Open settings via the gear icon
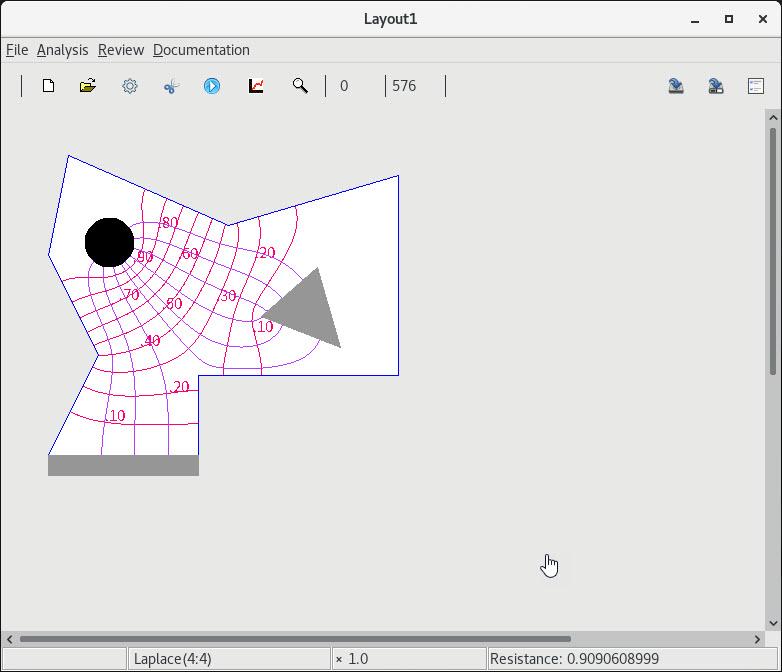 point(130,86)
